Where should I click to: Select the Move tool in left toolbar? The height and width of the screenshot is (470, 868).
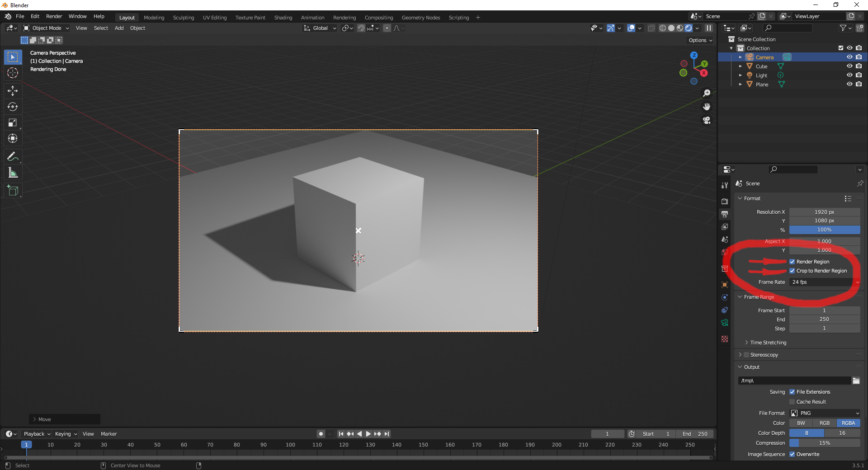tap(13, 91)
